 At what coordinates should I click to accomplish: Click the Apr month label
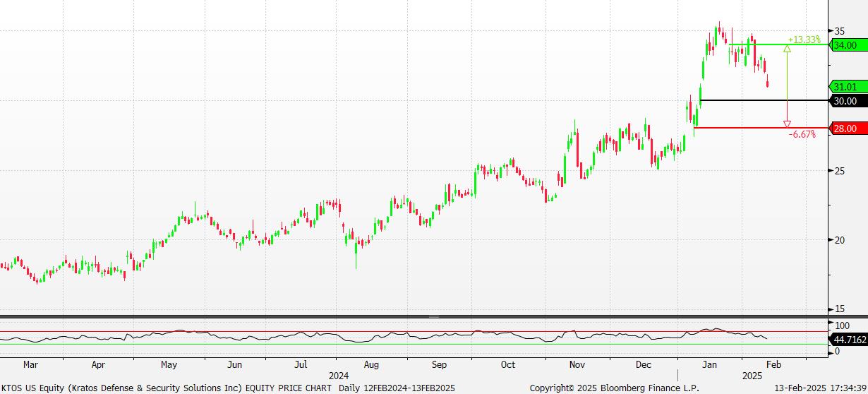tap(98, 365)
